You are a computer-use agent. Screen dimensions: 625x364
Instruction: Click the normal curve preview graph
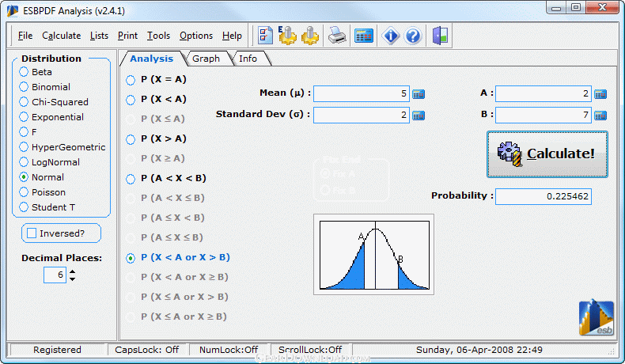(x=374, y=255)
